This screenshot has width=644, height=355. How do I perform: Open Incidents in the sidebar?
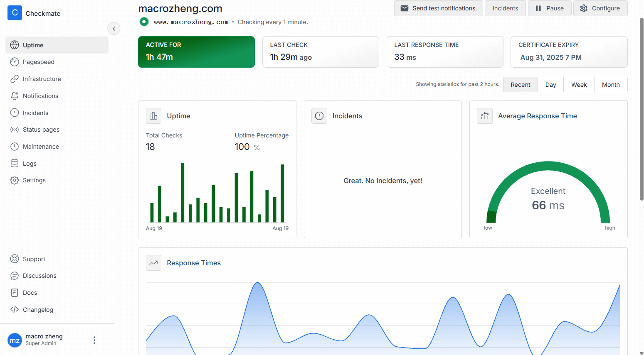(35, 113)
